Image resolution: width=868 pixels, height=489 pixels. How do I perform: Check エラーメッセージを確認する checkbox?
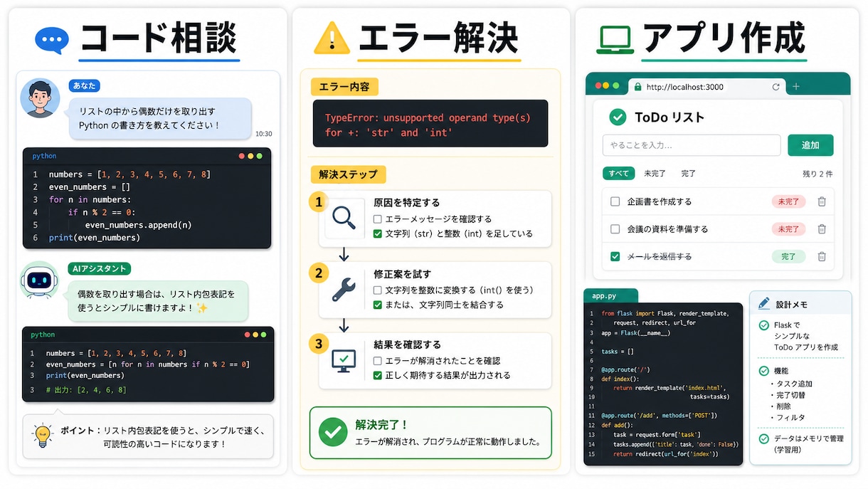(378, 219)
